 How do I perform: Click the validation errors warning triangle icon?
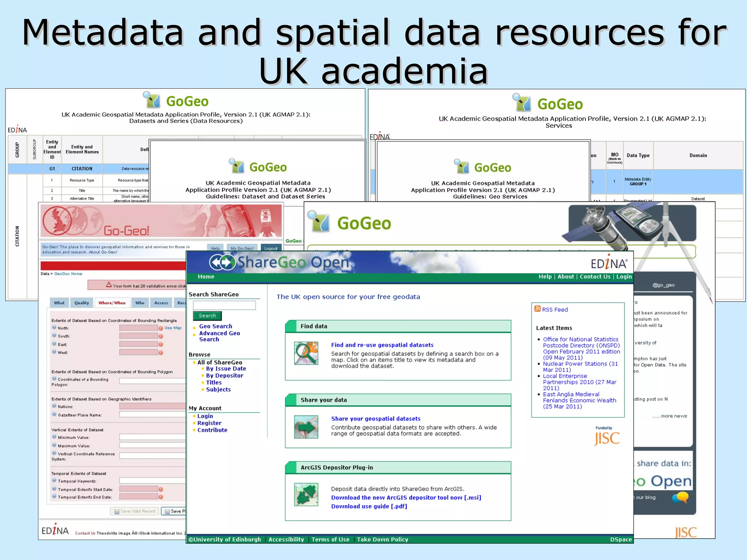click(109, 285)
